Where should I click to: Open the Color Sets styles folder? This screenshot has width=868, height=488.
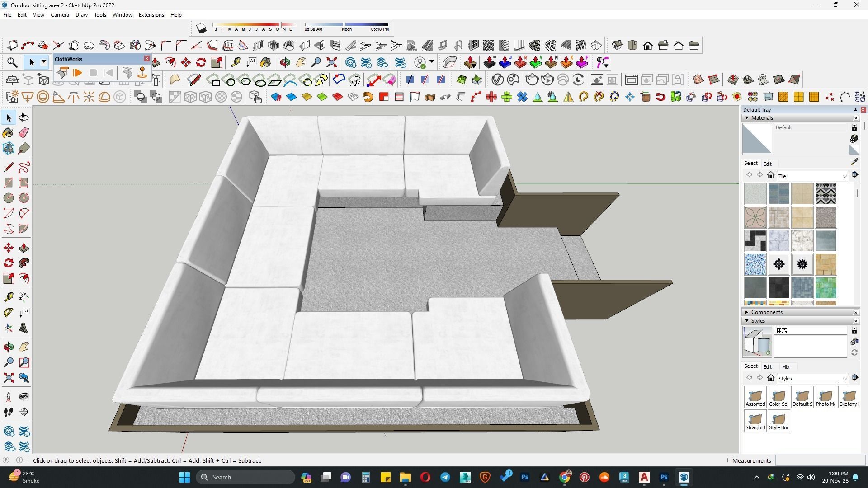(x=778, y=397)
